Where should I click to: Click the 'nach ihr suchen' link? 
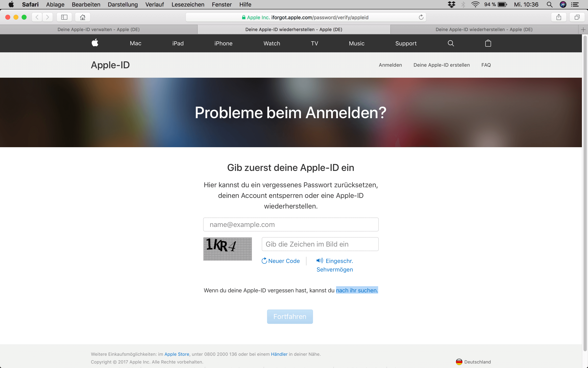tap(357, 290)
